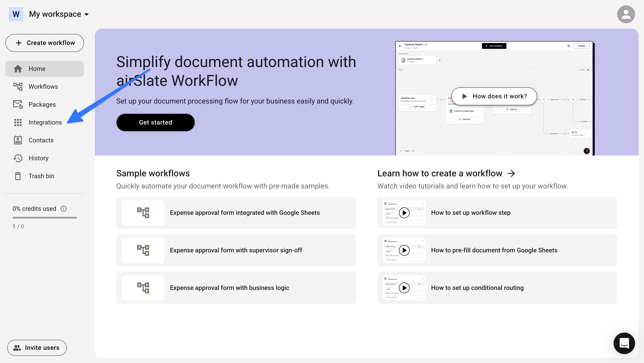
Task: Click Test workflow button in preview image
Action: click(494, 46)
